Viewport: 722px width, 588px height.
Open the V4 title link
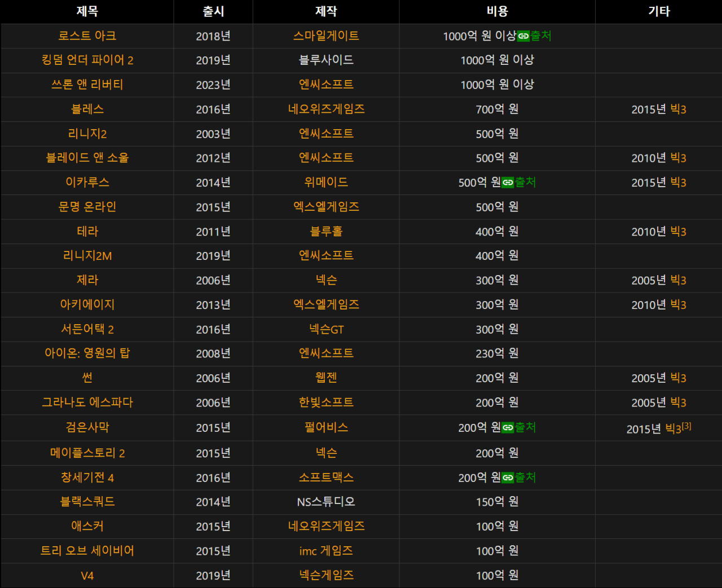point(87,576)
